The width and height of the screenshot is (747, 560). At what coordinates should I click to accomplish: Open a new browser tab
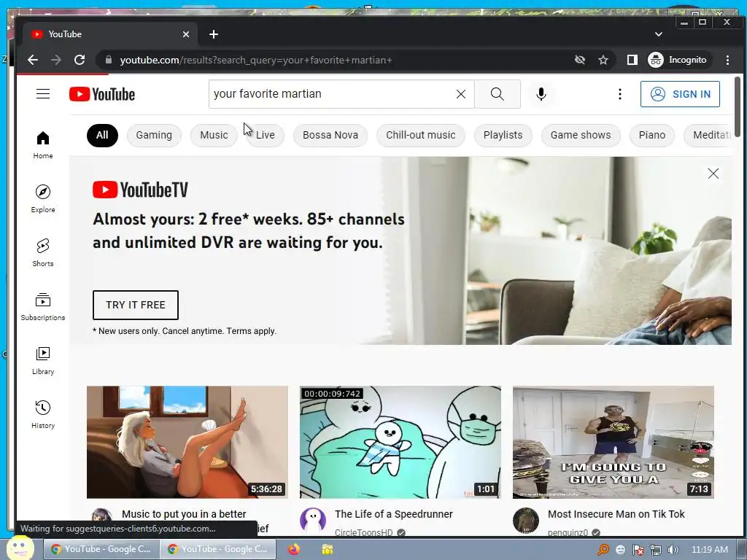point(214,34)
